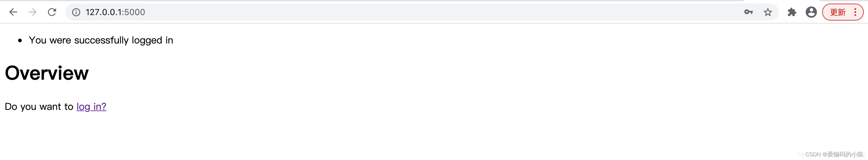Image resolution: width=868 pixels, height=160 pixels.
Task: Open the three-dot Chrome menu
Action: pos(855,12)
